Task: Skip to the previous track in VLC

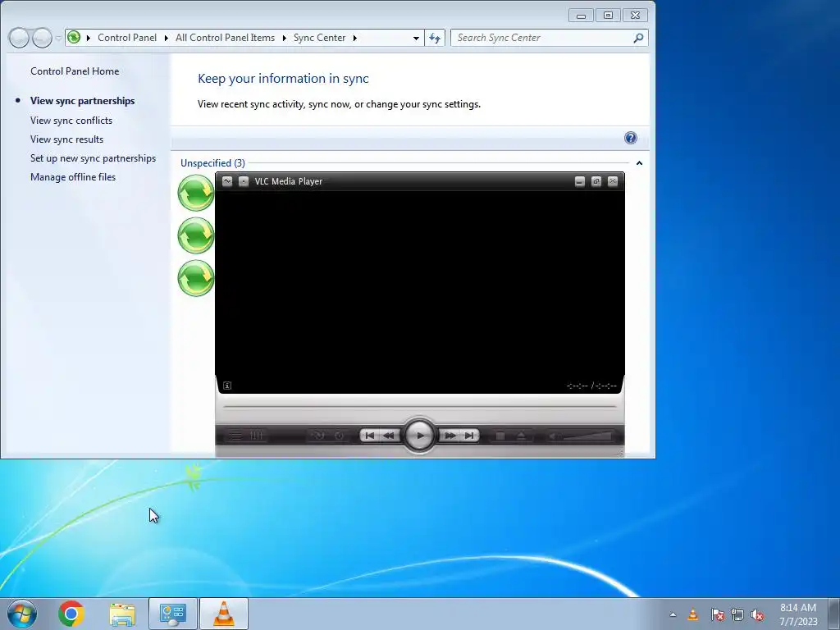Action: coord(370,436)
